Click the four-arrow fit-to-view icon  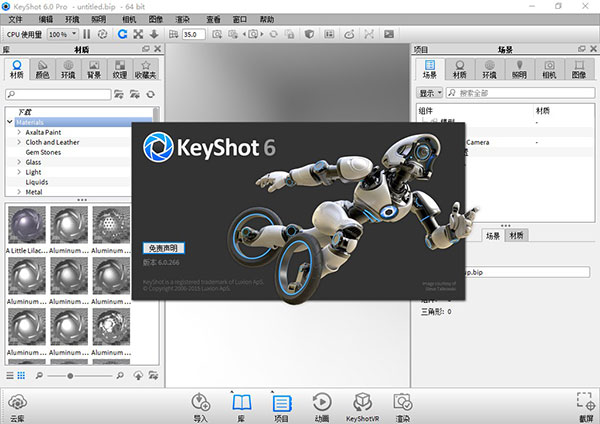pyautogui.click(x=138, y=34)
